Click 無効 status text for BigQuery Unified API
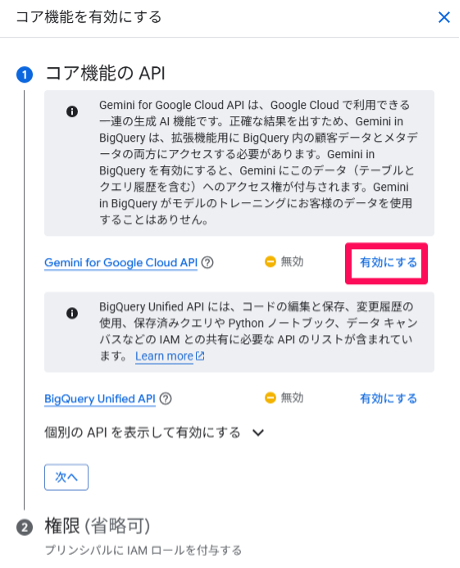460x568 pixels. 292,398
